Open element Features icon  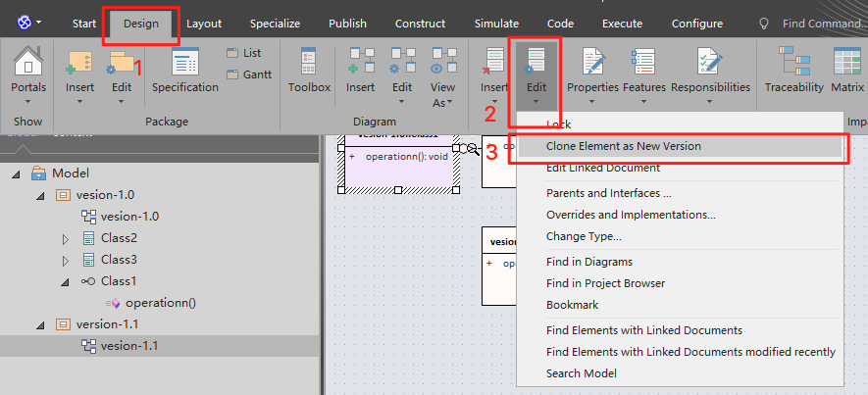[x=642, y=62]
